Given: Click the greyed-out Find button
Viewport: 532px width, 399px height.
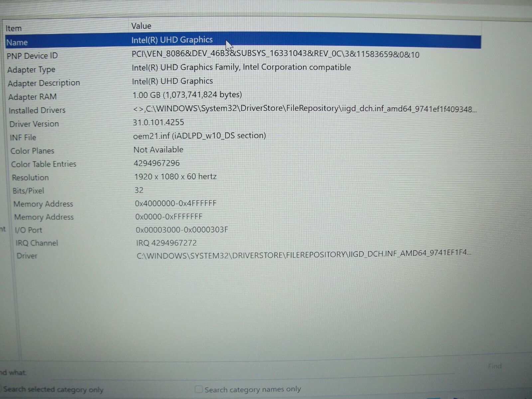Looking at the screenshot, I should (495, 366).
